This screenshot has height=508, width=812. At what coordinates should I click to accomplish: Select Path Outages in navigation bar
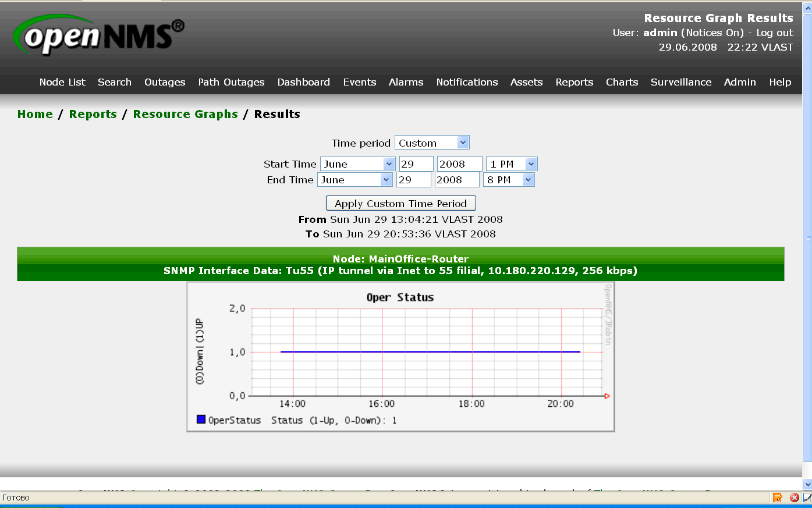231,82
